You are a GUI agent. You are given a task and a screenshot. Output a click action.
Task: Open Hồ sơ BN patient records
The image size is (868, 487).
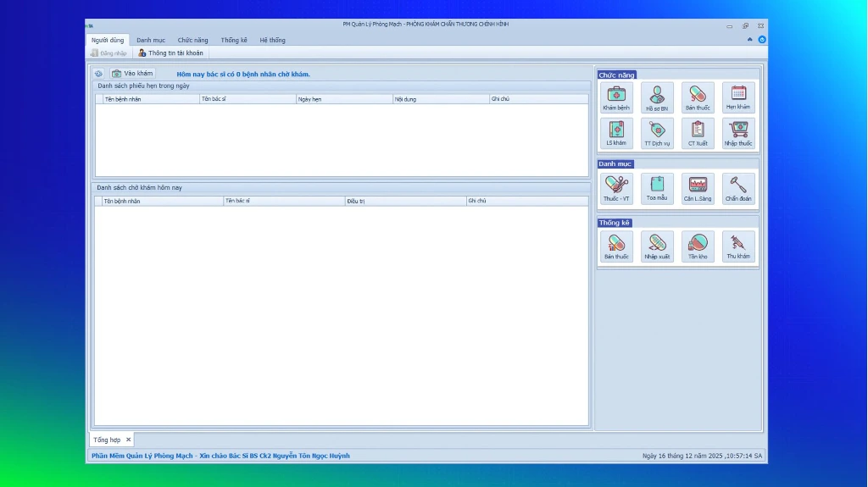pyautogui.click(x=657, y=98)
